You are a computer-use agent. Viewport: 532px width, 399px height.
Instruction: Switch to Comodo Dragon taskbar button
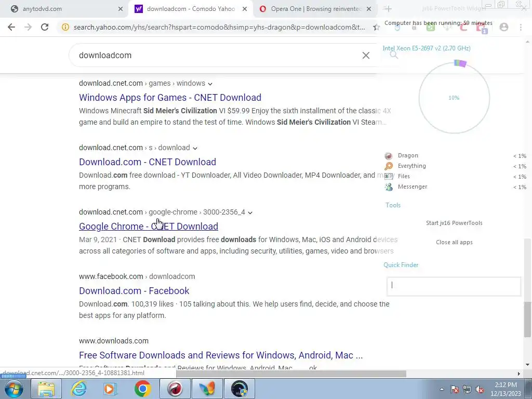click(x=175, y=389)
